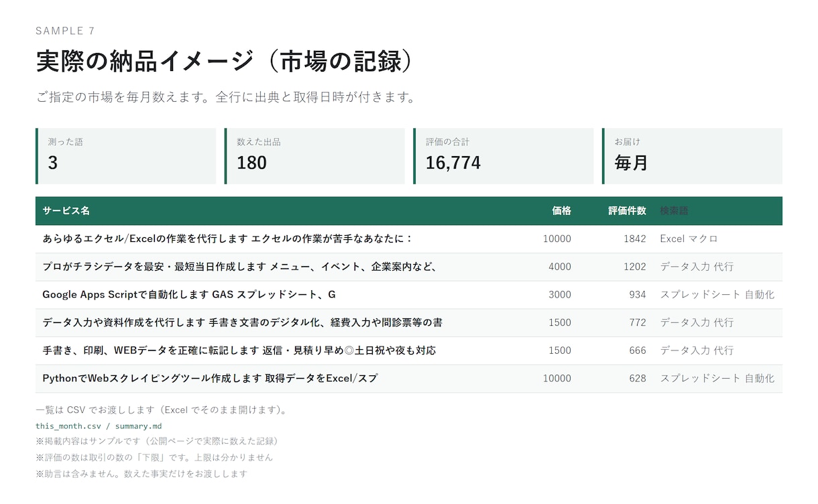Viewport: 818px width, 504px height.
Task: Click the note 一覧は CSV でお渡しします
Action: 162,410
